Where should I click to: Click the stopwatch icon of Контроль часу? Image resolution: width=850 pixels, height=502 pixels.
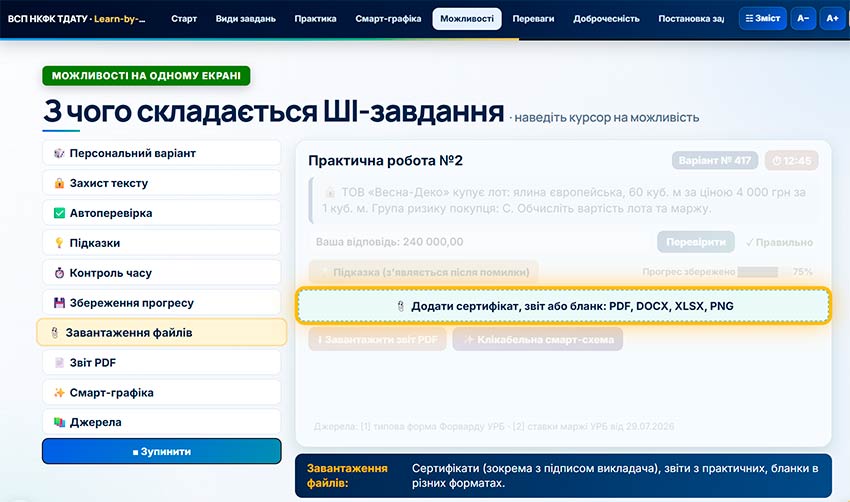click(x=59, y=273)
